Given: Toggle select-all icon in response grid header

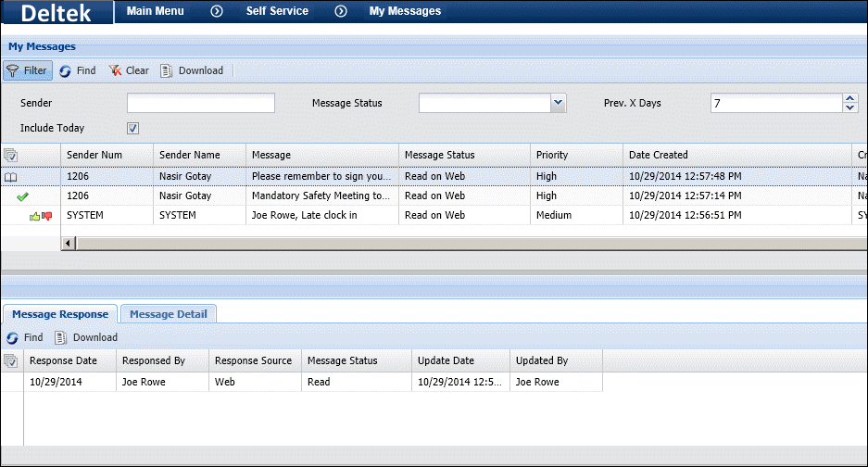Looking at the screenshot, I should click(10, 360).
